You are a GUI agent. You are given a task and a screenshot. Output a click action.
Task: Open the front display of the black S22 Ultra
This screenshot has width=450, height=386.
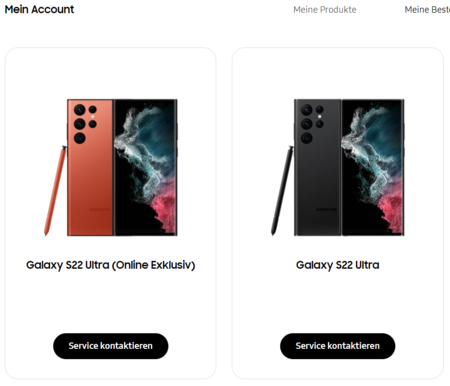click(x=372, y=168)
